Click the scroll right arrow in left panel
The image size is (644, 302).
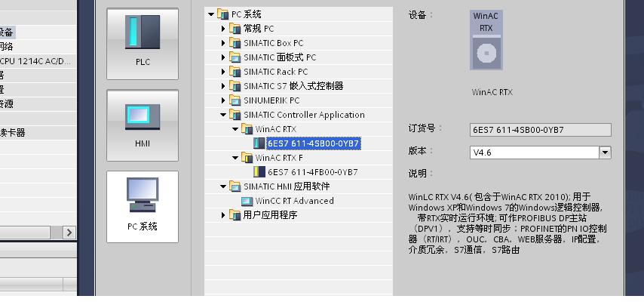tap(69, 233)
